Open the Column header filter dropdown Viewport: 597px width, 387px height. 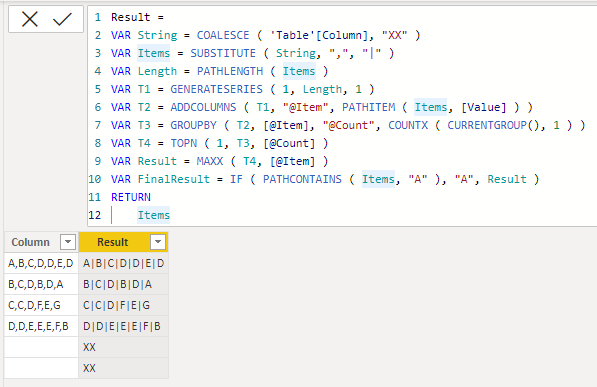click(68, 241)
